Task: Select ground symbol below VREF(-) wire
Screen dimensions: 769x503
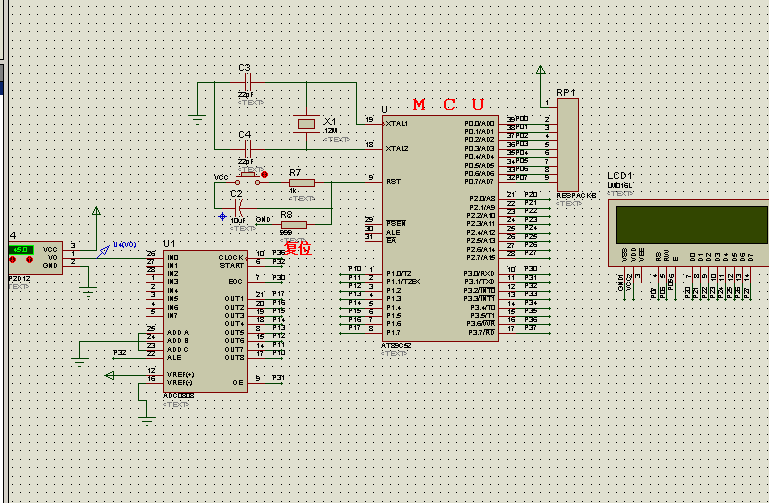Action: point(146,420)
